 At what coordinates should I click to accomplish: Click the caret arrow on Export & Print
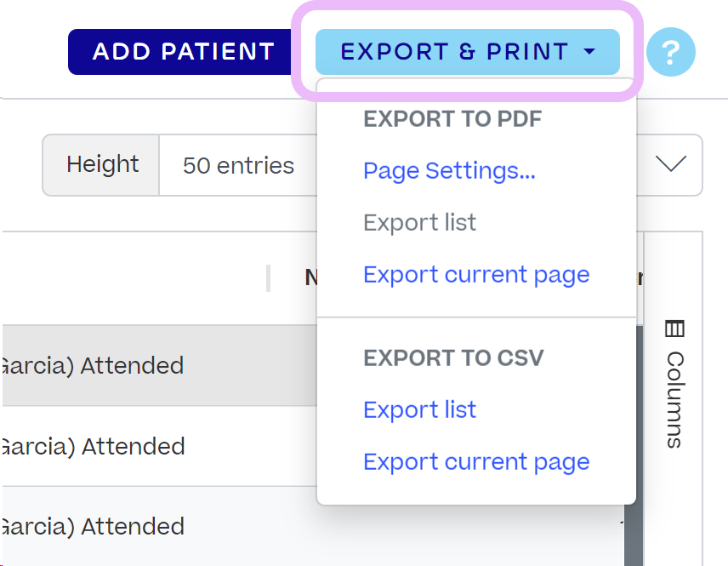click(589, 52)
